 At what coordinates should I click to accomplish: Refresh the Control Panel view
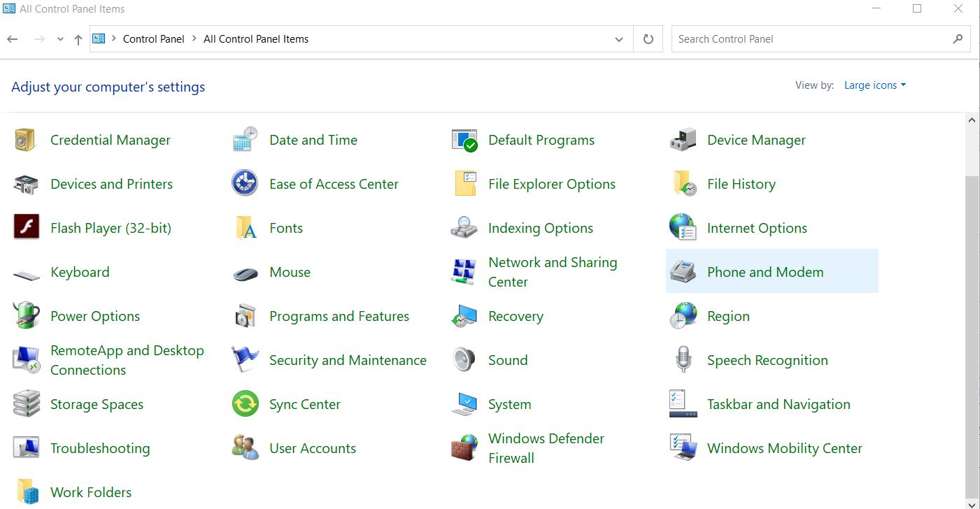click(x=648, y=39)
